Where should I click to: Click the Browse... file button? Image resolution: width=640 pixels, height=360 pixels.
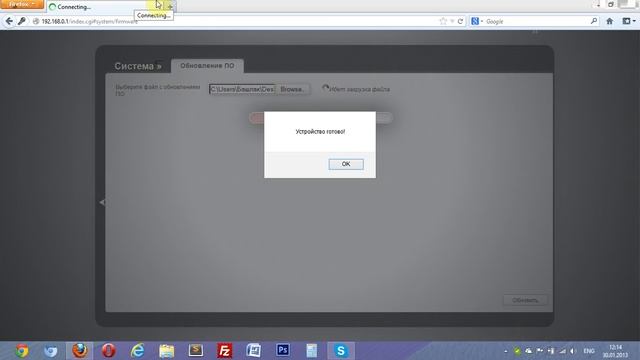(292, 89)
